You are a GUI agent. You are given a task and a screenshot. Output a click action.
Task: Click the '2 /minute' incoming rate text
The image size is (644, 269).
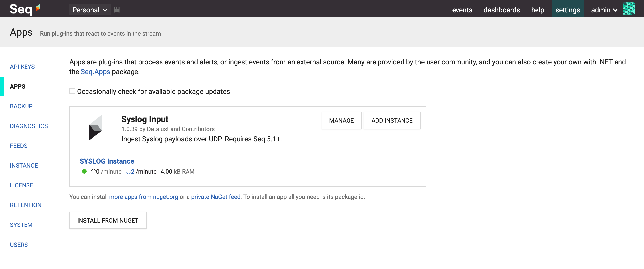click(x=144, y=172)
